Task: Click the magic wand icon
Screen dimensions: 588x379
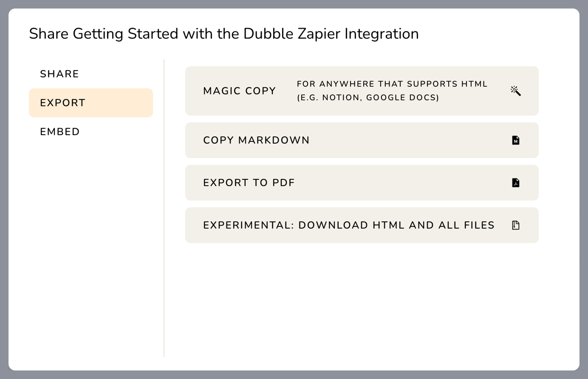Action: (516, 91)
